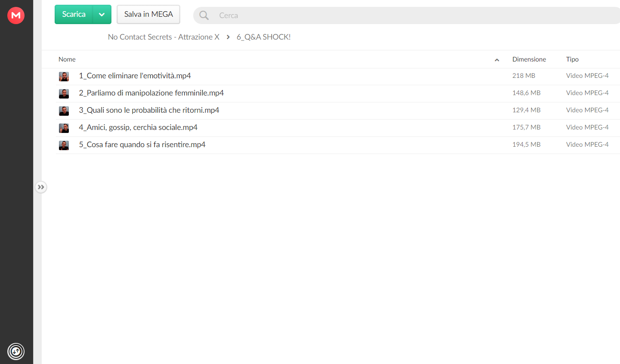Open the Scarica dropdown arrow

click(x=102, y=14)
